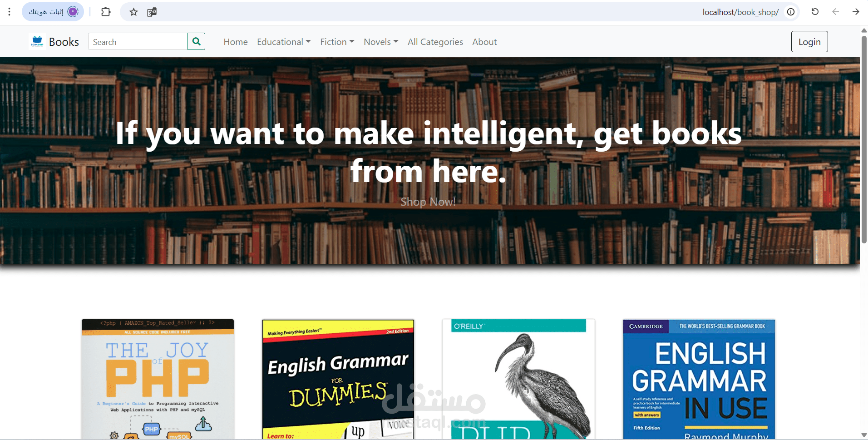Open All Categories page
This screenshot has height=440, width=868.
[x=435, y=42]
